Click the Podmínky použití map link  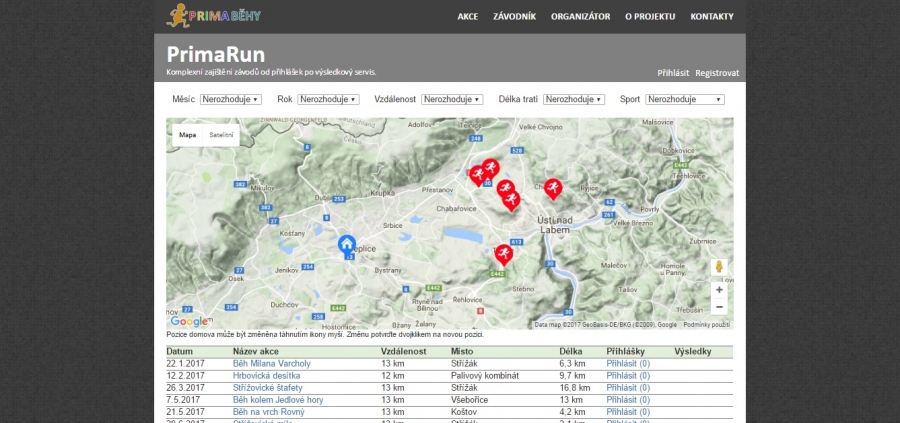pyautogui.click(x=707, y=325)
